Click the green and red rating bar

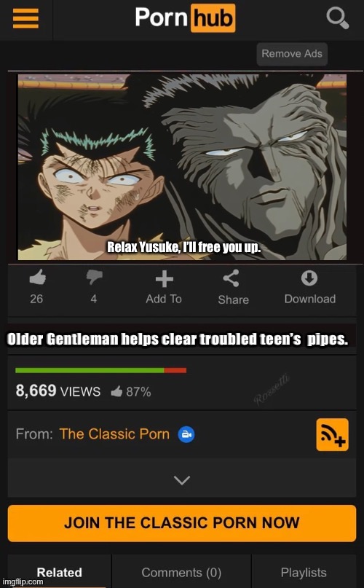[x=101, y=370]
